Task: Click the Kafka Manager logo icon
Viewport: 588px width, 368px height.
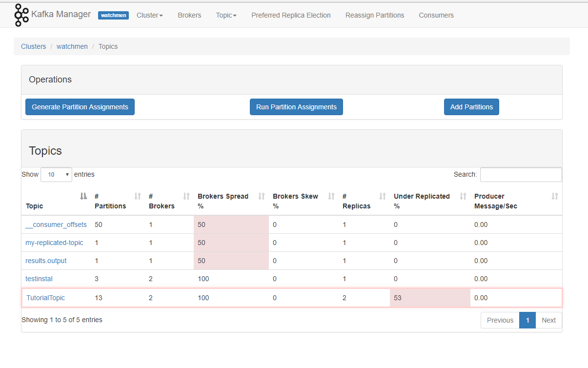Action: (21, 15)
